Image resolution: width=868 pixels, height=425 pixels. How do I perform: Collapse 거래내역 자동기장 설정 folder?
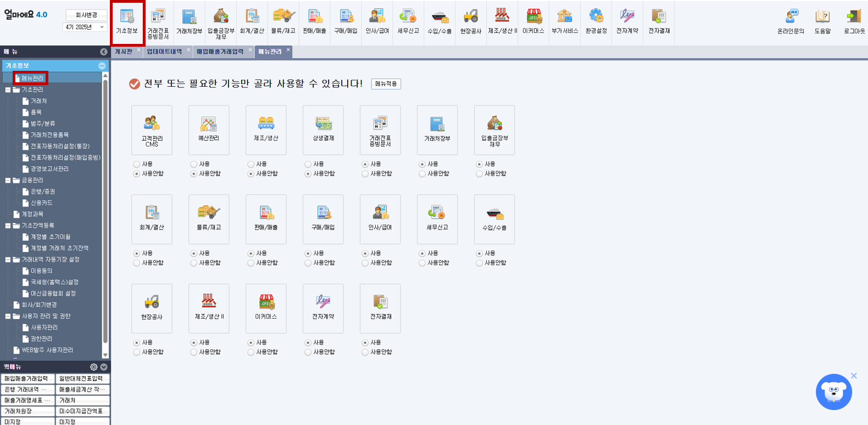point(8,259)
